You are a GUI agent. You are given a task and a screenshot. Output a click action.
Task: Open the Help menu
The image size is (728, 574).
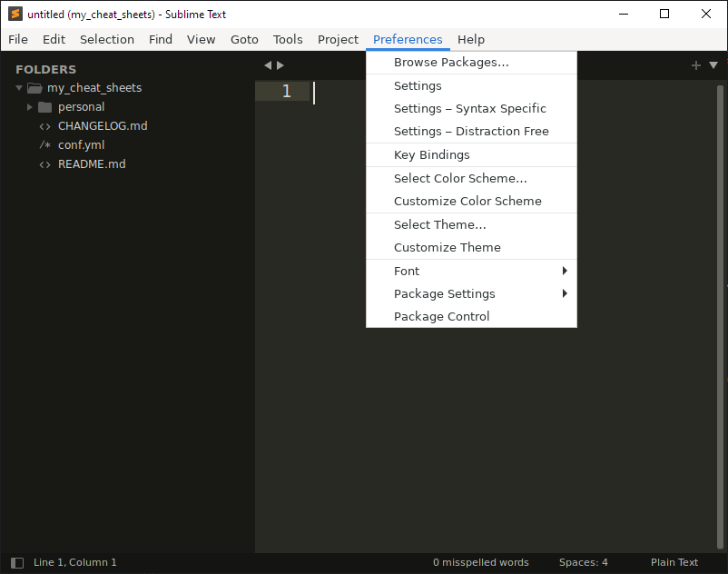click(x=471, y=39)
